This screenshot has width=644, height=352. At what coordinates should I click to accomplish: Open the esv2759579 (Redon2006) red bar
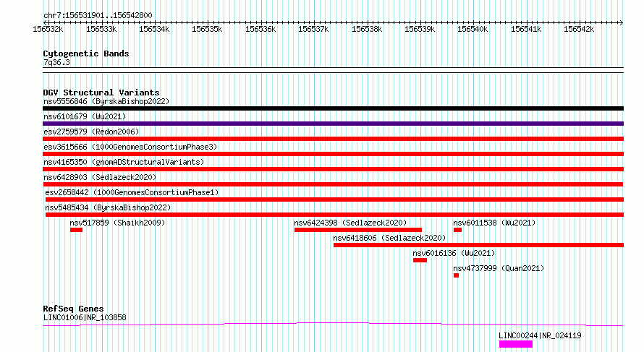pyautogui.click(x=333, y=139)
